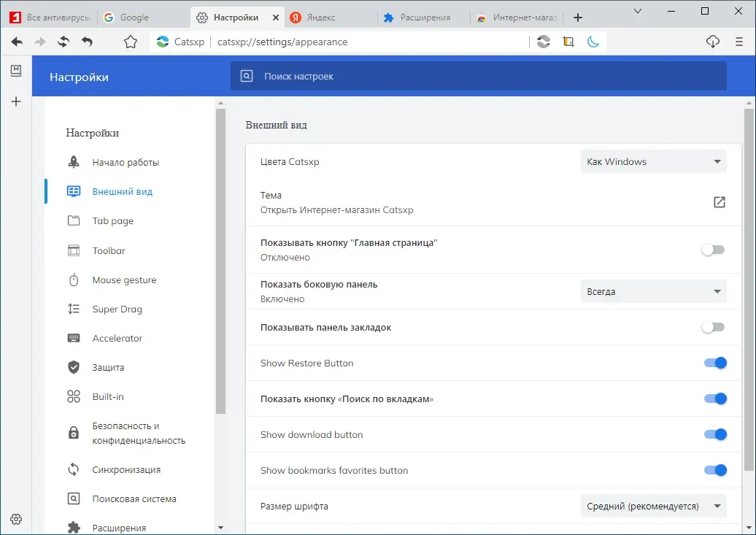The image size is (756, 535).
Task: Bookmark this page with the star icon
Action: tap(131, 42)
